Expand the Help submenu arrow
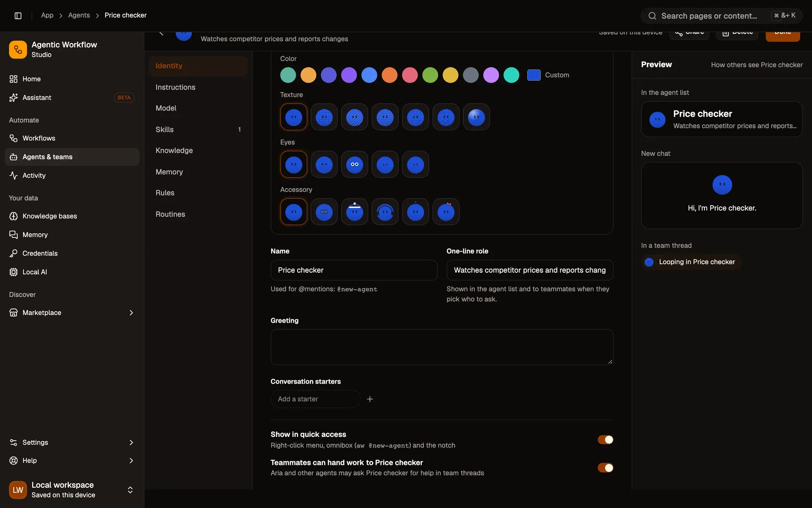The width and height of the screenshot is (812, 508). 131,460
